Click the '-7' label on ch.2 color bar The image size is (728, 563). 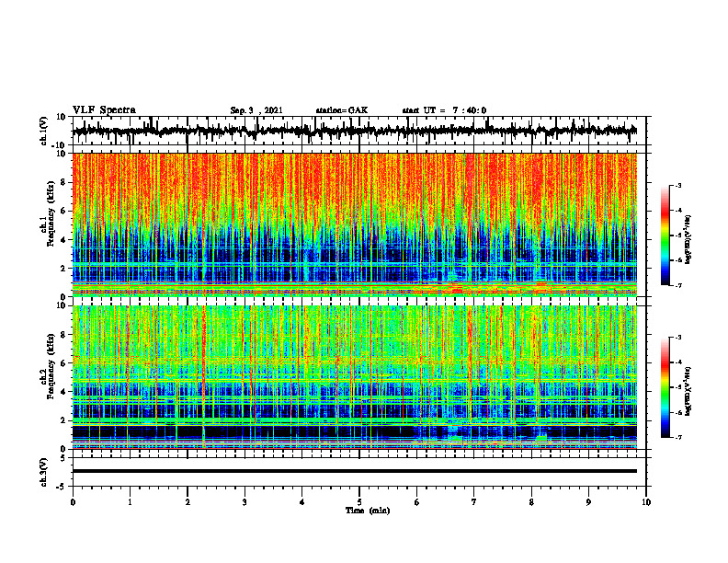pos(678,438)
